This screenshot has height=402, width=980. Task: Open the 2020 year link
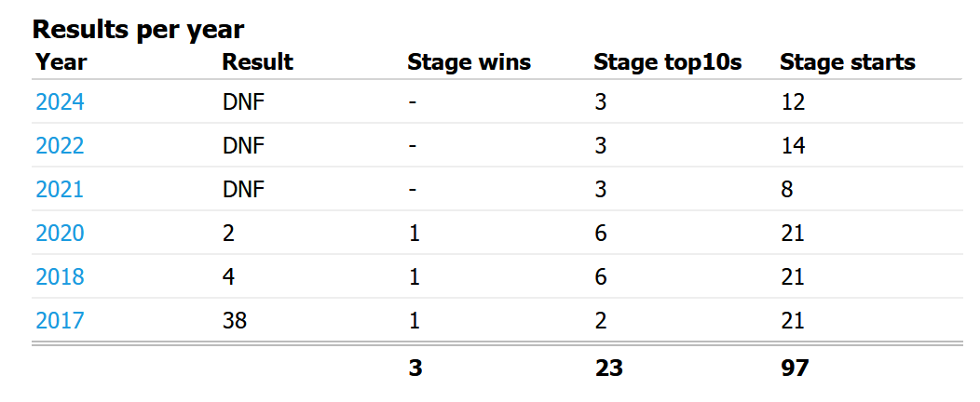click(60, 233)
